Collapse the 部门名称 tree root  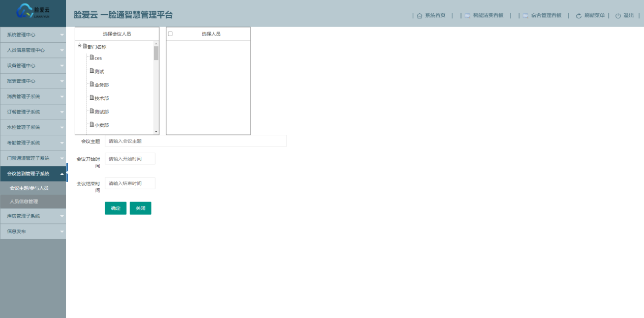[79, 46]
